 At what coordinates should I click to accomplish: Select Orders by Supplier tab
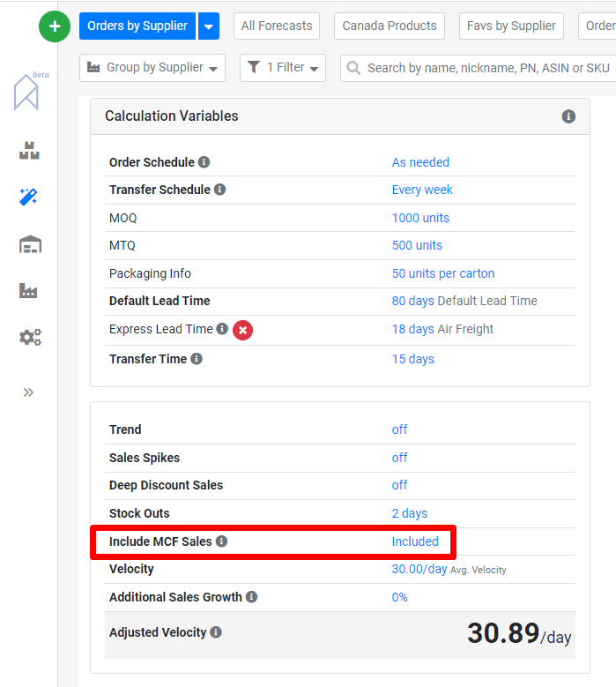pos(137,26)
